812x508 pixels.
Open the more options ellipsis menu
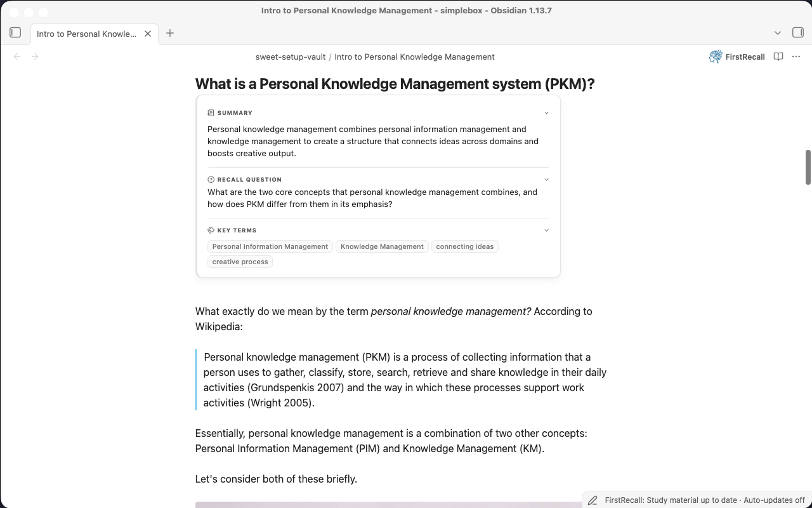[x=796, y=57]
